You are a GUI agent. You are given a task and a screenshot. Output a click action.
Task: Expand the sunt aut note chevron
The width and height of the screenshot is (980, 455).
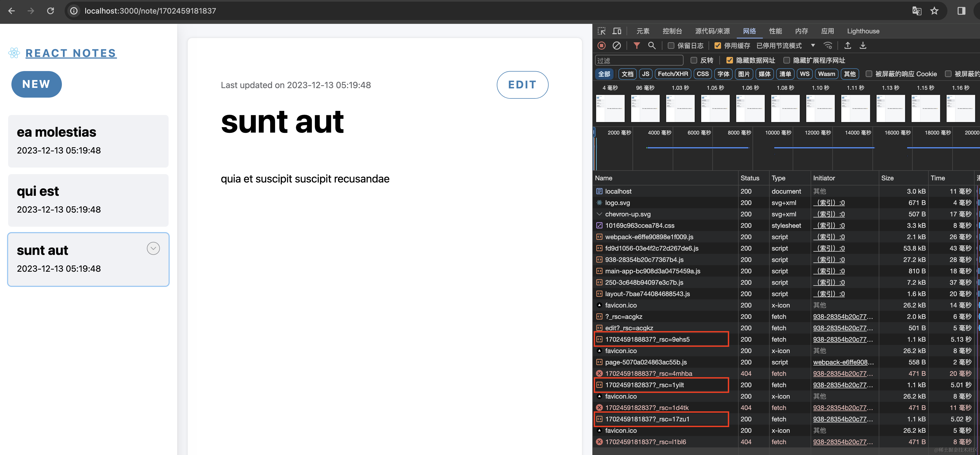153,249
